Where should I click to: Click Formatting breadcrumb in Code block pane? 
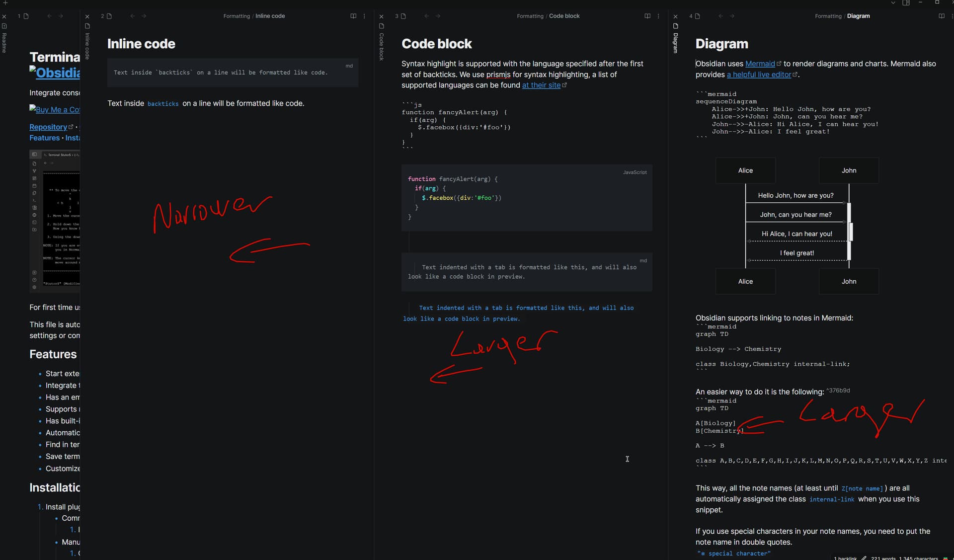coord(530,16)
